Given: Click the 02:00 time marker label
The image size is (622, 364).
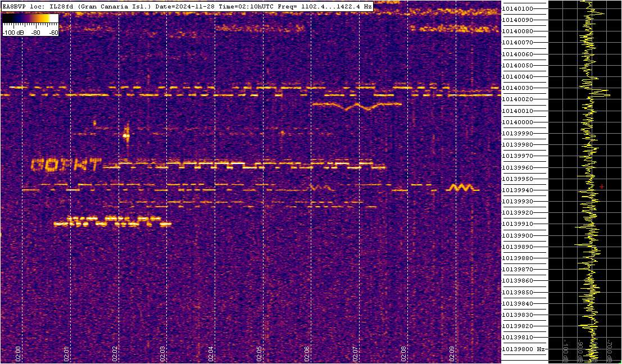Looking at the screenshot, I should 18,353.
